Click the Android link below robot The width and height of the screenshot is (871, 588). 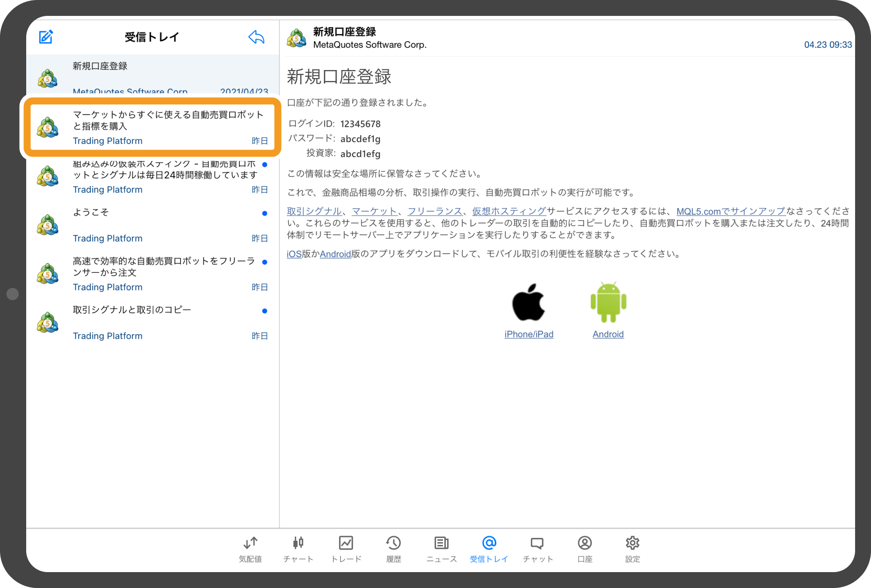[x=608, y=334]
